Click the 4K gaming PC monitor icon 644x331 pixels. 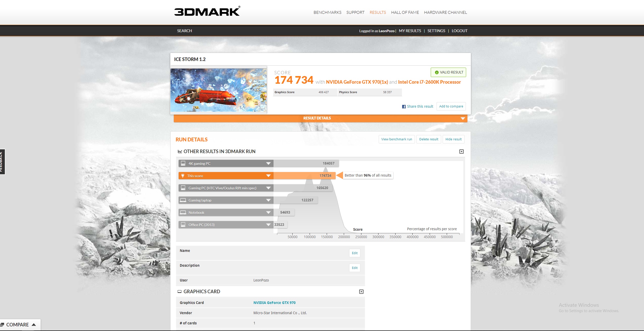pos(183,163)
